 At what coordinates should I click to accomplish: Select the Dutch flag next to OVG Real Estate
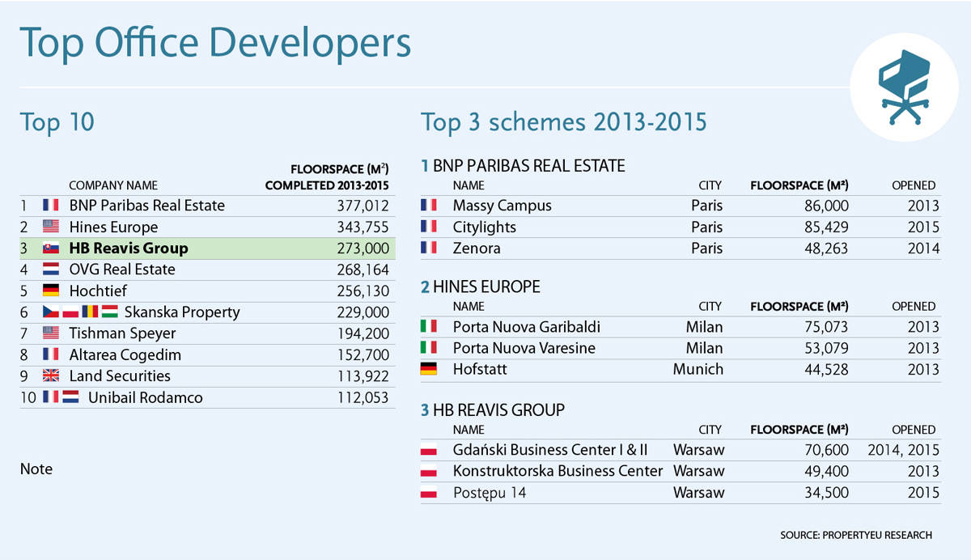pos(51,269)
